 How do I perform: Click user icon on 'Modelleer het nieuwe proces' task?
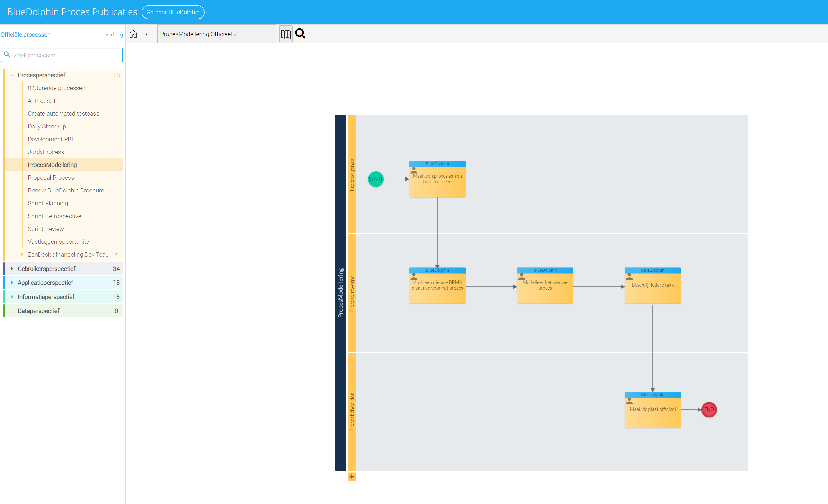point(521,277)
